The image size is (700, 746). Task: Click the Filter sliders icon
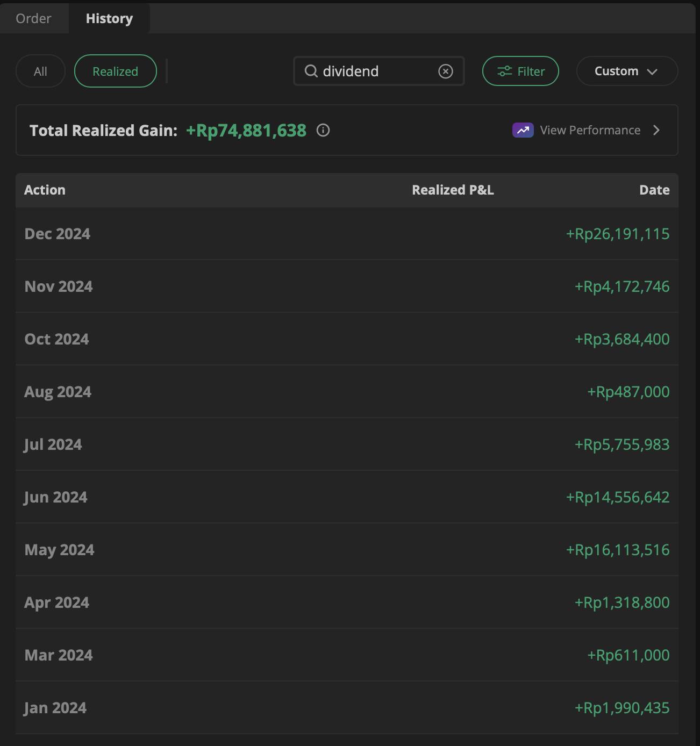(504, 71)
